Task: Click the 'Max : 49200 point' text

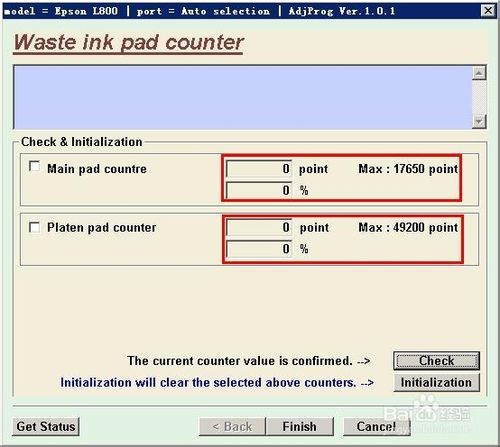Action: coord(408,228)
